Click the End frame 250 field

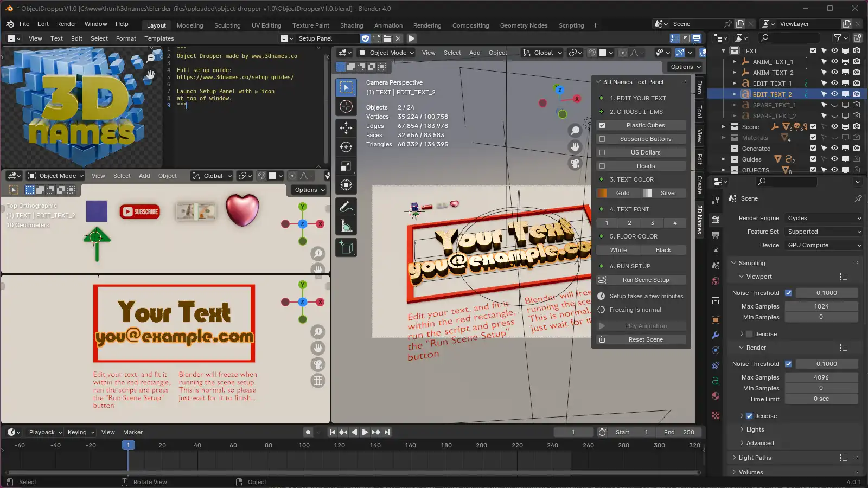coord(678,432)
